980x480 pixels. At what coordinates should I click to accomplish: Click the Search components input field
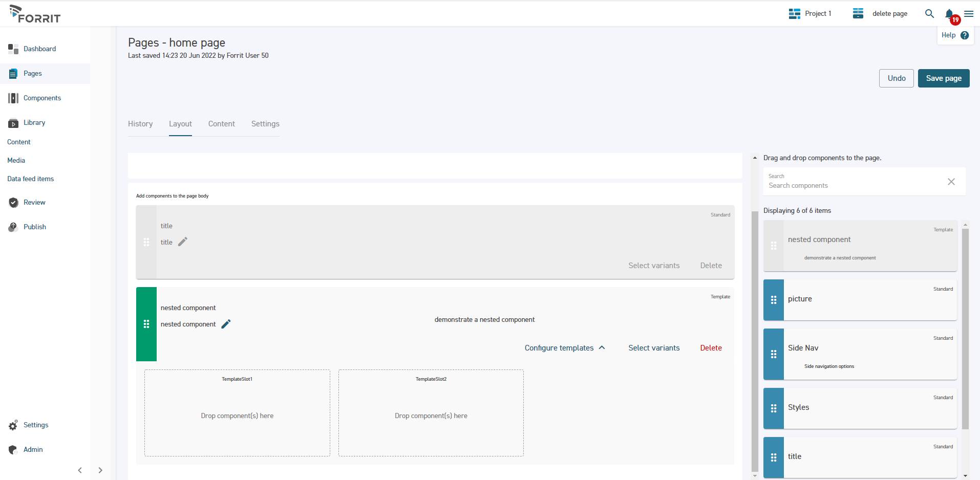[x=853, y=185]
